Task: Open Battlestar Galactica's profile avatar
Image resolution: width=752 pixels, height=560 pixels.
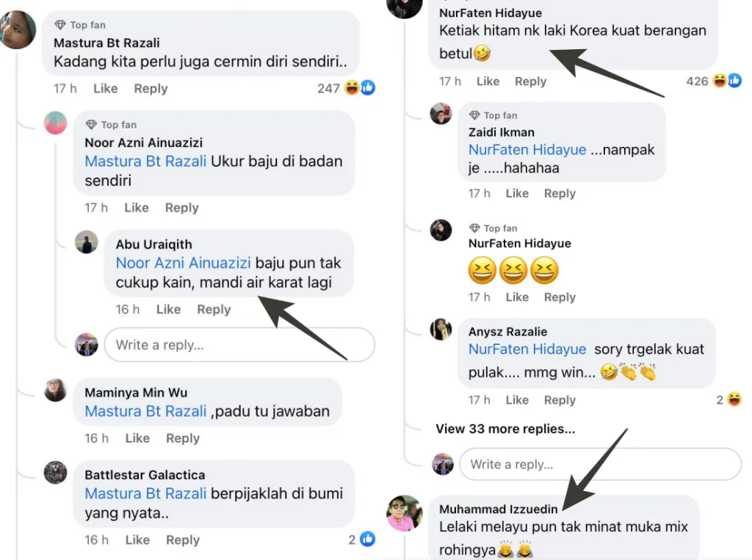Action: point(56,473)
